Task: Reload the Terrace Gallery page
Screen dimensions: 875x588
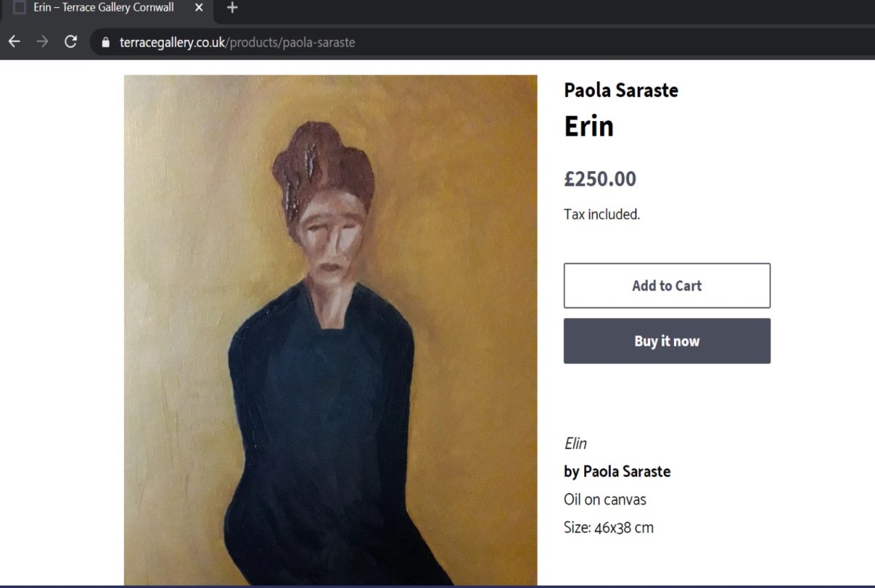Action: tap(71, 42)
